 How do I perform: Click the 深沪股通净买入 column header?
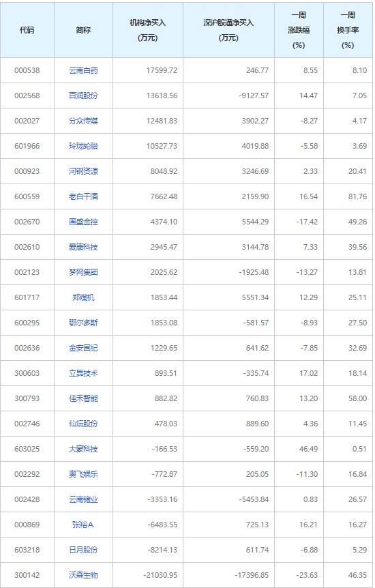point(228,31)
